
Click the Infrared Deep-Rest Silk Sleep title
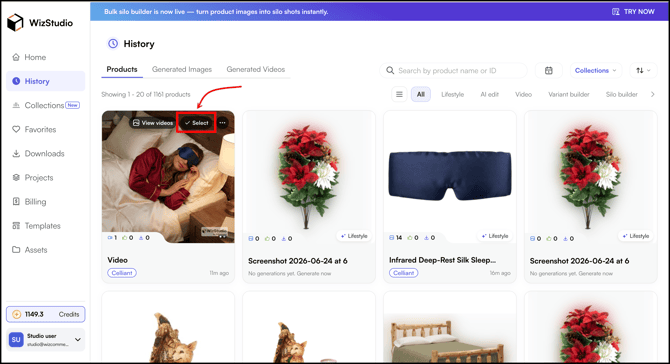pyautogui.click(x=442, y=260)
